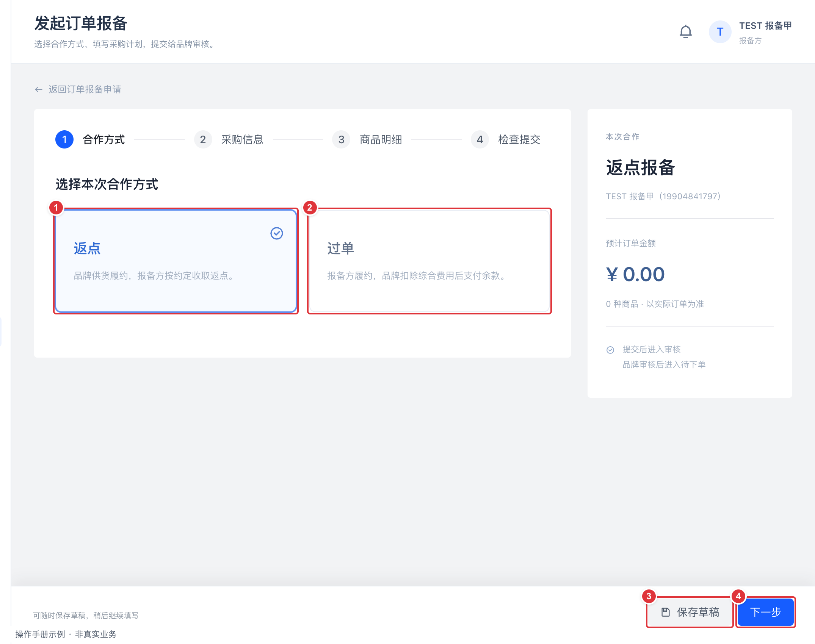Click the 保存草稿 button
The width and height of the screenshot is (815, 644).
coord(690,612)
